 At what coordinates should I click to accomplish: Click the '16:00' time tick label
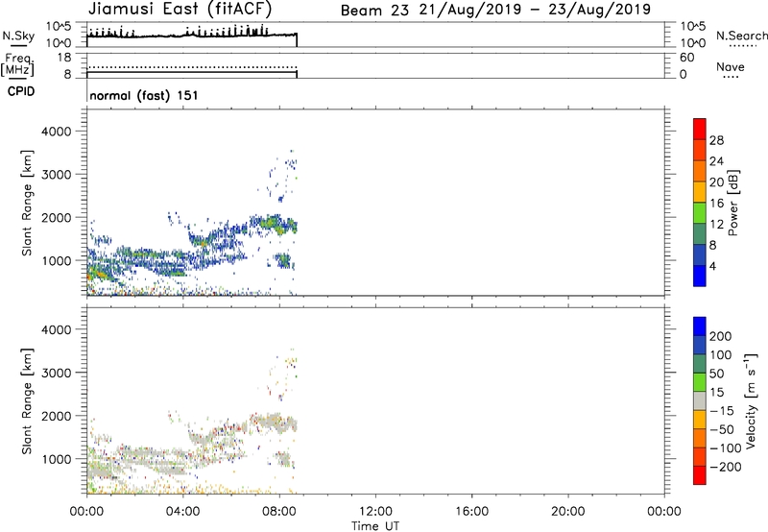pos(471,512)
